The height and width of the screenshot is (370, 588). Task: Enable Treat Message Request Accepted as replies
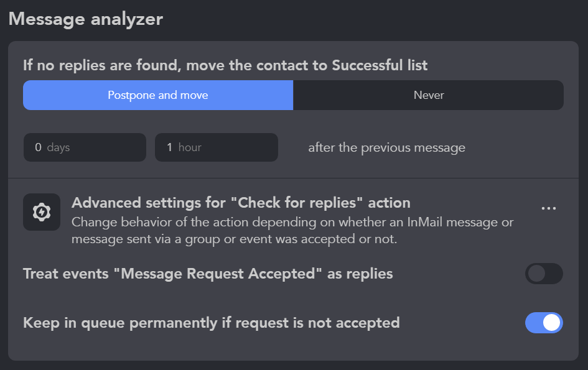[x=544, y=274]
